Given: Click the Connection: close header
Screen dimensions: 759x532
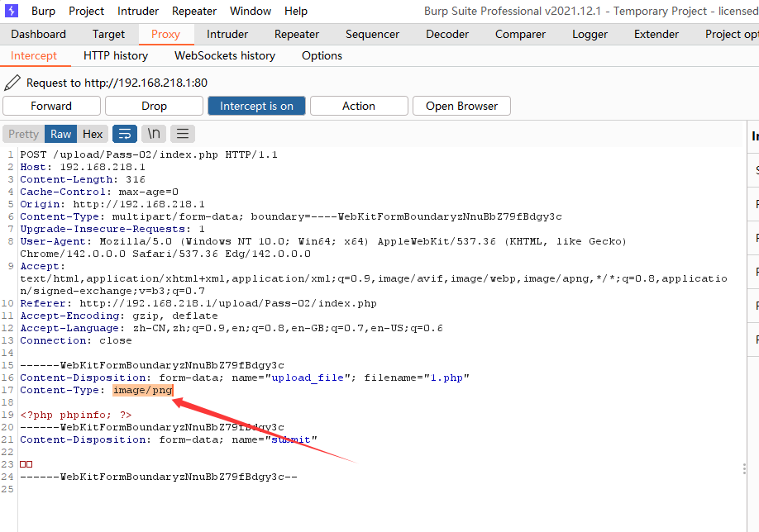Looking at the screenshot, I should [x=76, y=340].
